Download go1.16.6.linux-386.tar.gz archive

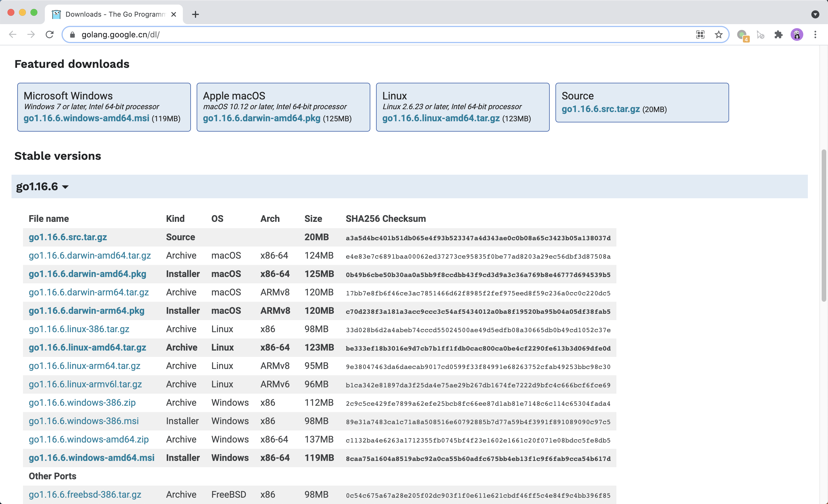tap(79, 329)
